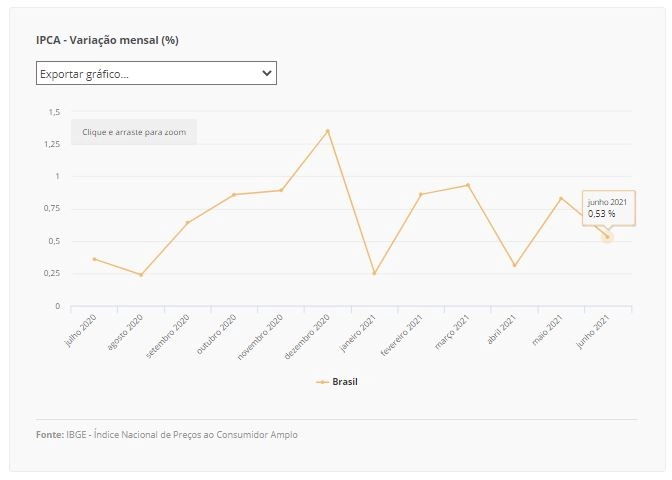Click the IPCA - Variação mensal title
This screenshot has width=672, height=480.
pos(107,40)
